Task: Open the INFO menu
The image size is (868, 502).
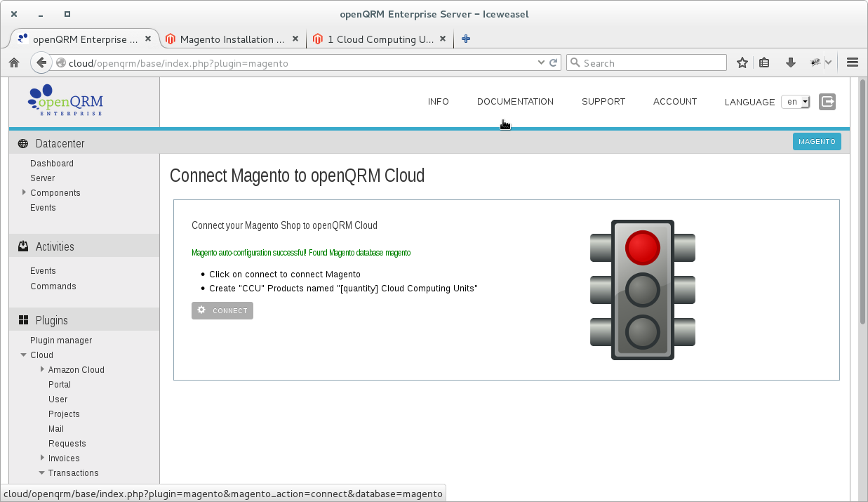Action: pos(439,102)
